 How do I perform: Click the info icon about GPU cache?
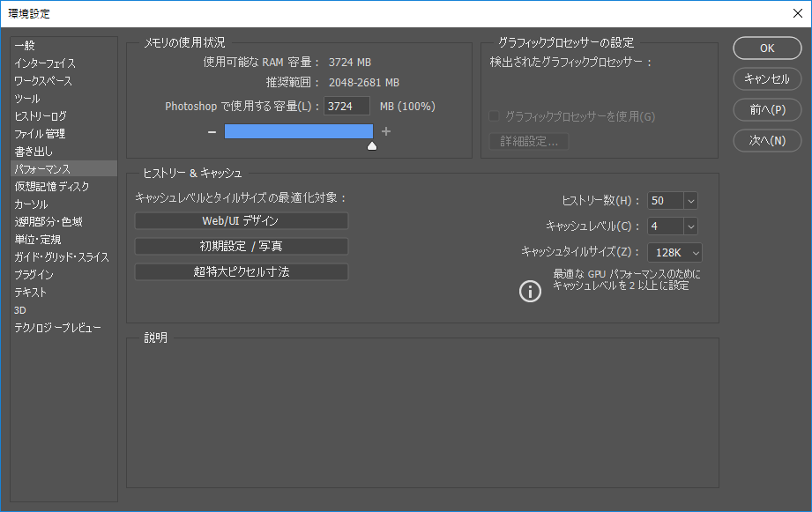[x=530, y=291]
